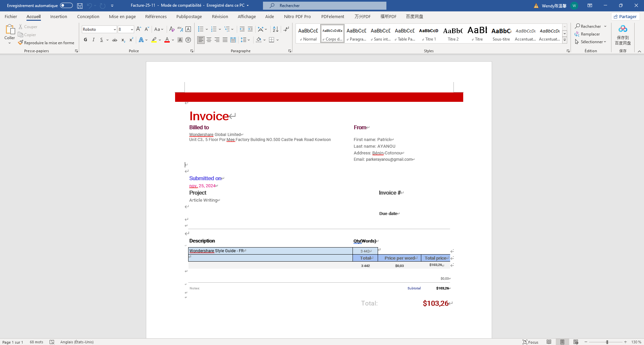Click the 68 mots word count
The height and width of the screenshot is (345, 644).
[x=37, y=342]
